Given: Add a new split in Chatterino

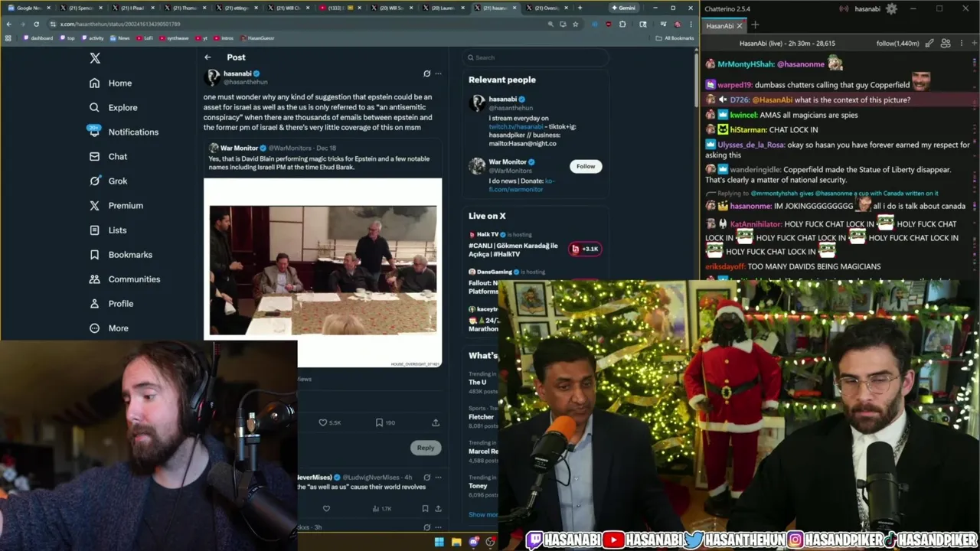Looking at the screenshot, I should [973, 44].
